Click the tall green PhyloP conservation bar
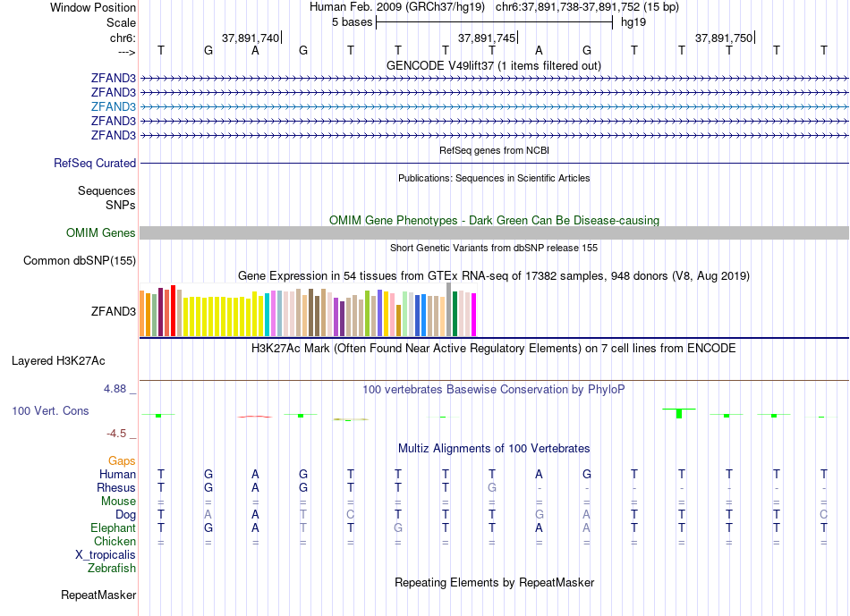This screenshot has height=616, width=850. (x=679, y=413)
